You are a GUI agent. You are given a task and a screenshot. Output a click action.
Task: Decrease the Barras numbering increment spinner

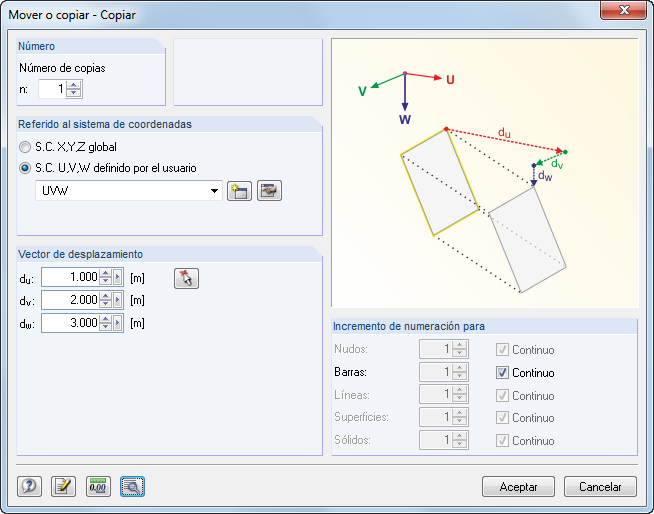click(x=460, y=376)
